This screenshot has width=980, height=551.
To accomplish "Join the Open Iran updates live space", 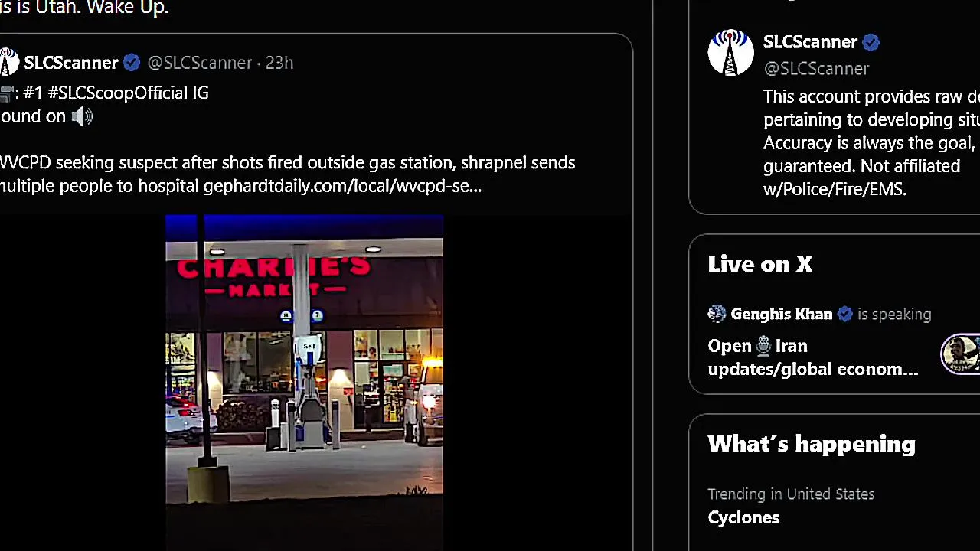I will click(813, 357).
